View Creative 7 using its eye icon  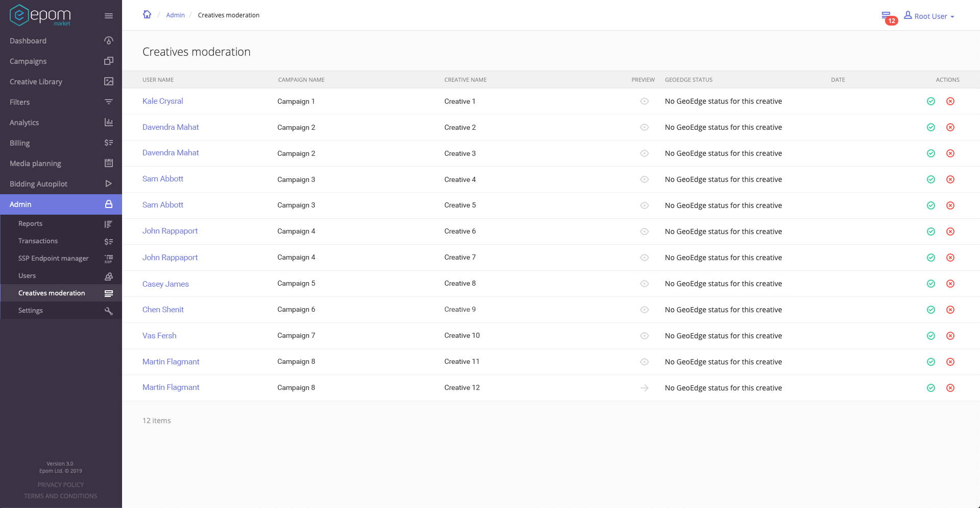(644, 258)
